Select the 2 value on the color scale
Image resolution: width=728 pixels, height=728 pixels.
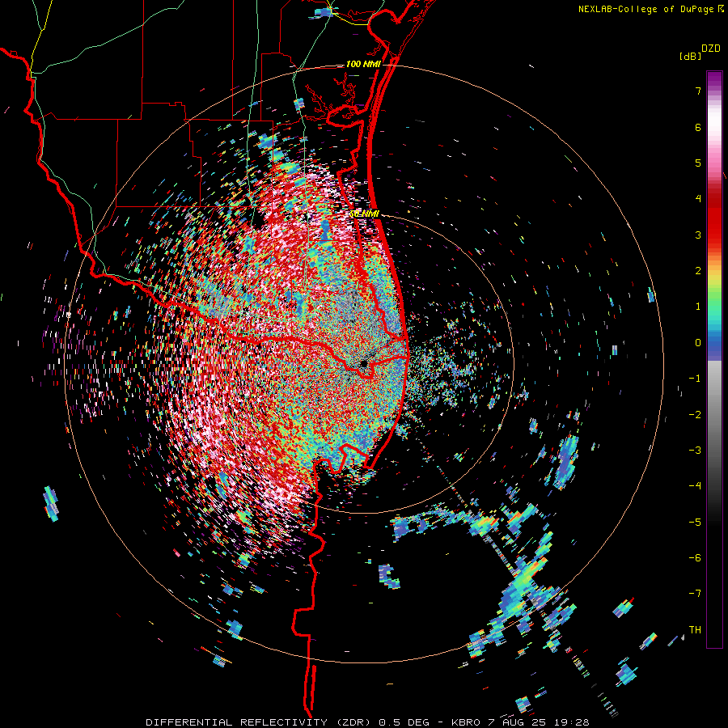click(698, 271)
